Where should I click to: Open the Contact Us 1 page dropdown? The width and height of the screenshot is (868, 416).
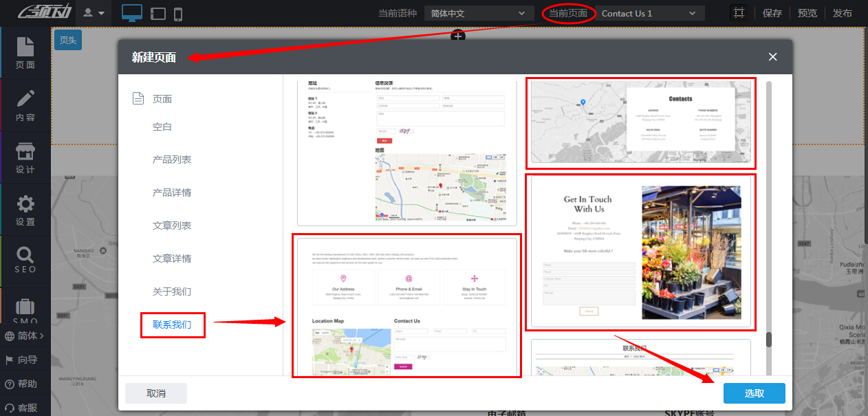click(649, 13)
